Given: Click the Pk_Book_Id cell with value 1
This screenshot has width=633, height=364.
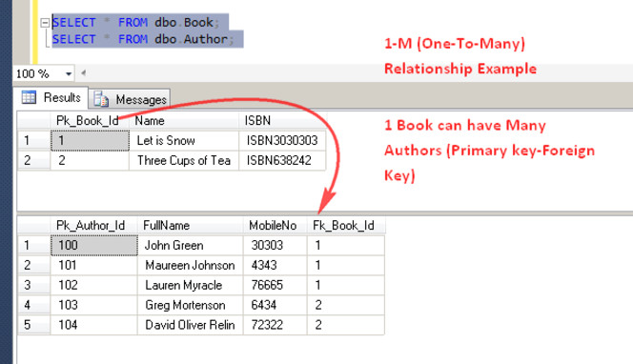Looking at the screenshot, I should [90, 140].
